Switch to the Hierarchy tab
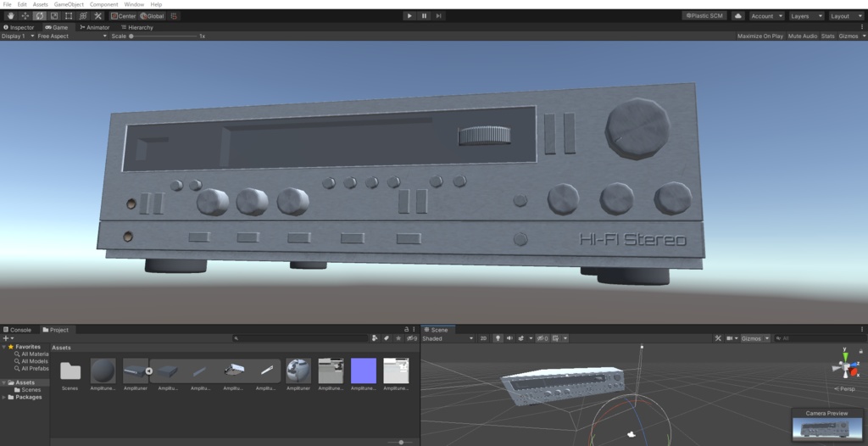 [x=137, y=27]
